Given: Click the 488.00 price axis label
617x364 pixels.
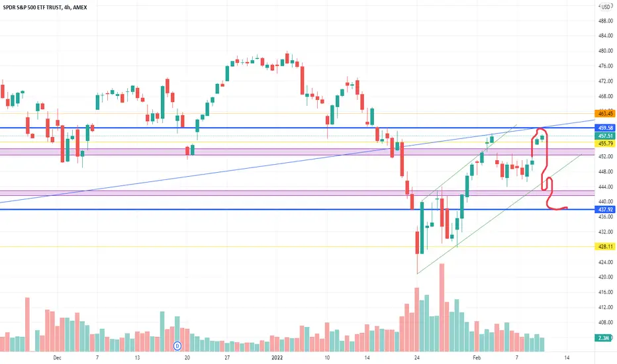Looking at the screenshot, I should pyautogui.click(x=603, y=21).
